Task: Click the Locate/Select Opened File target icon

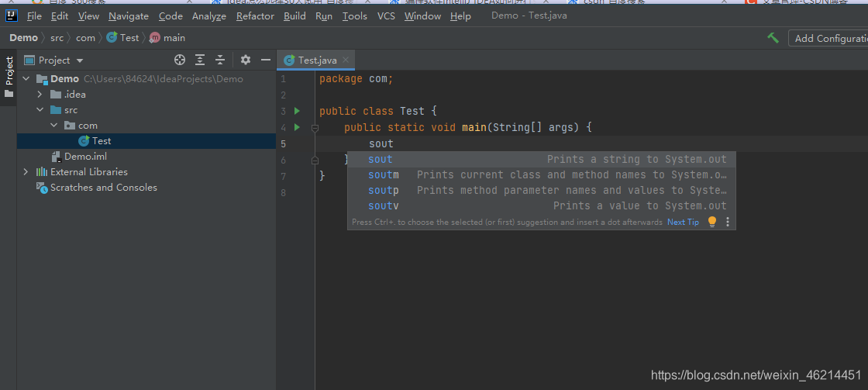Action: (179, 60)
